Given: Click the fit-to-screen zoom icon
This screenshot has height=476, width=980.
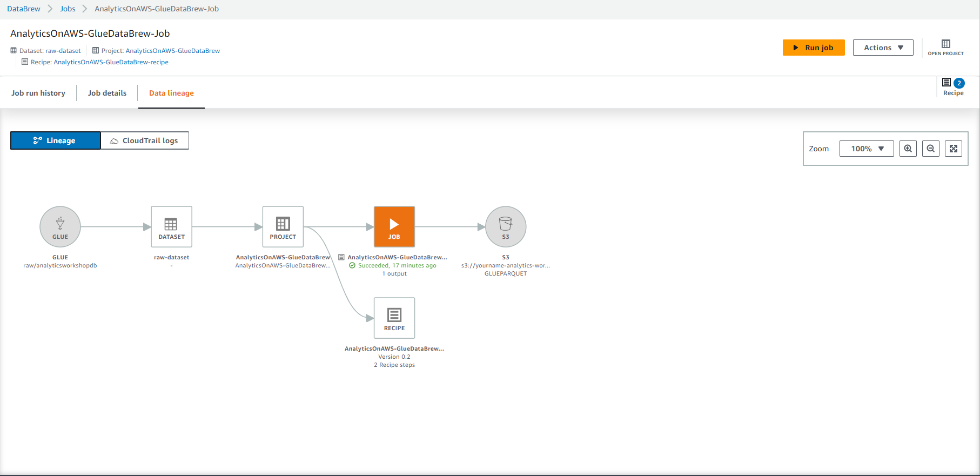Looking at the screenshot, I should [x=954, y=149].
